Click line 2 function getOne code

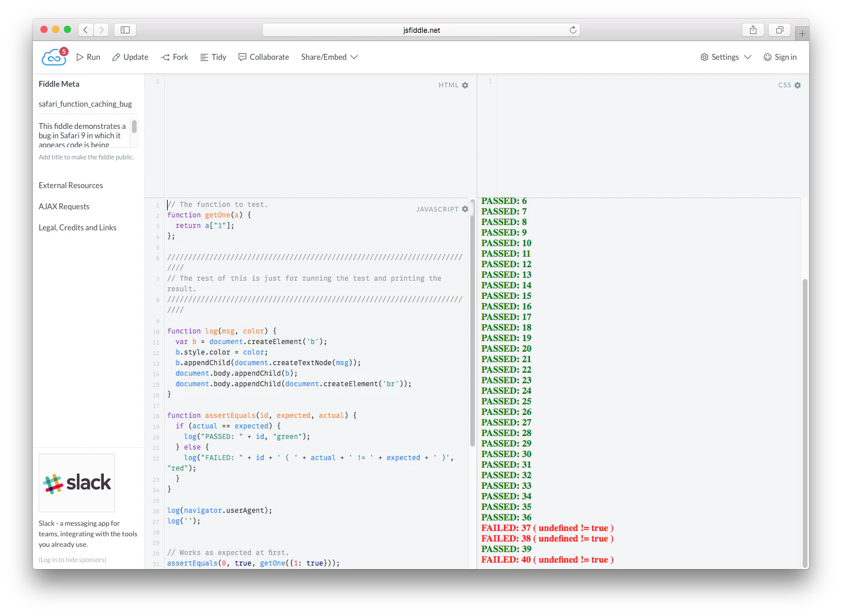(x=209, y=215)
